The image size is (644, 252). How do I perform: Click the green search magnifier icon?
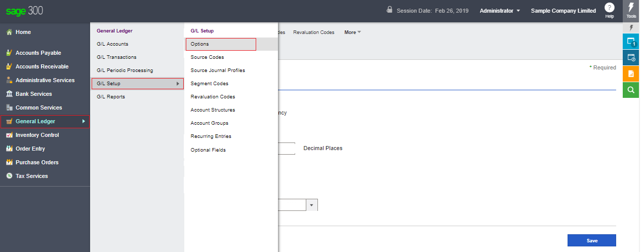coord(631,90)
